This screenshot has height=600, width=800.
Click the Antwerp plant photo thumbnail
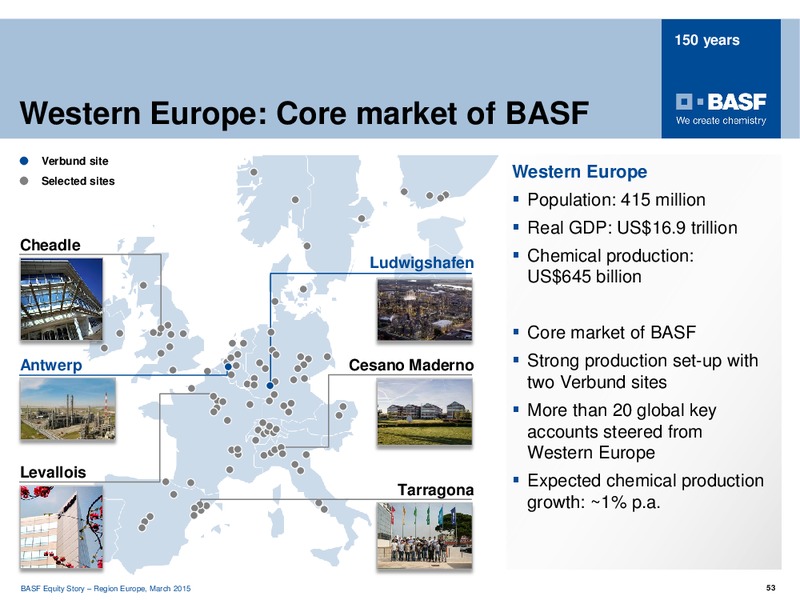click(x=67, y=409)
